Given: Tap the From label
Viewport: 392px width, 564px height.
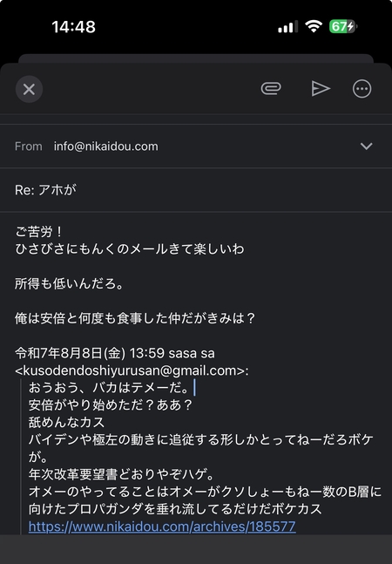Looking at the screenshot, I should pos(29,146).
